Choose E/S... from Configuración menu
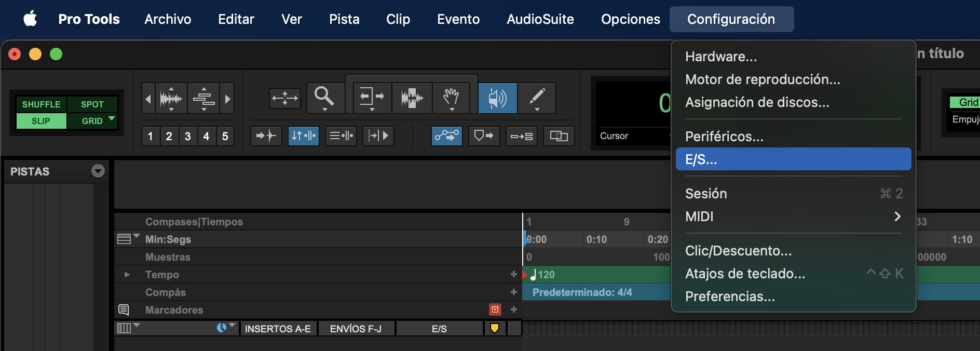Viewport: 980px width, 351px height. click(x=793, y=159)
